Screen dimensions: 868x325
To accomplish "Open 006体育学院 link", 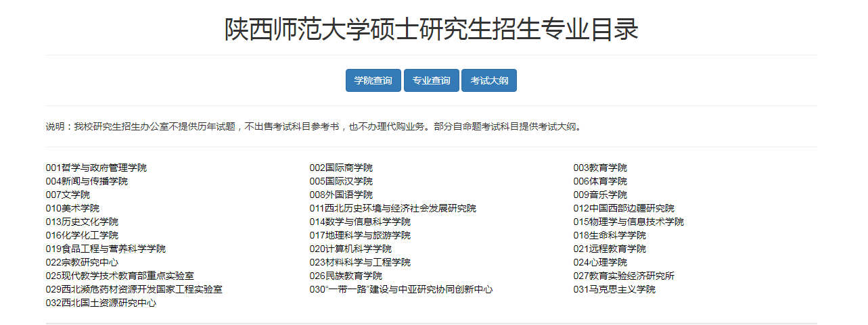I will pyautogui.click(x=600, y=181).
